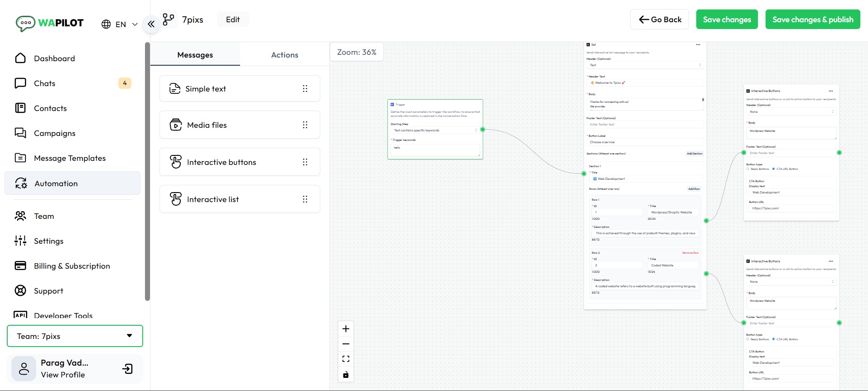Switch to the Actions tab
This screenshot has height=391, width=868.
pos(285,55)
